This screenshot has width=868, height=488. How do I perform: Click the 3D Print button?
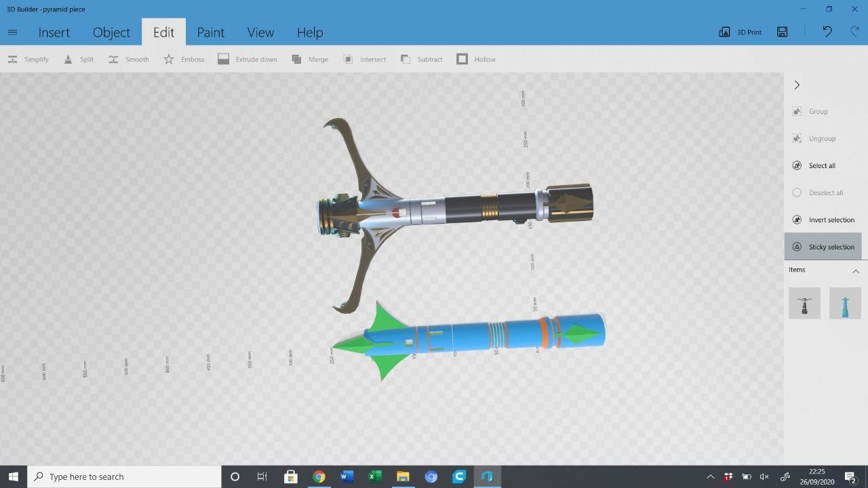tap(740, 32)
